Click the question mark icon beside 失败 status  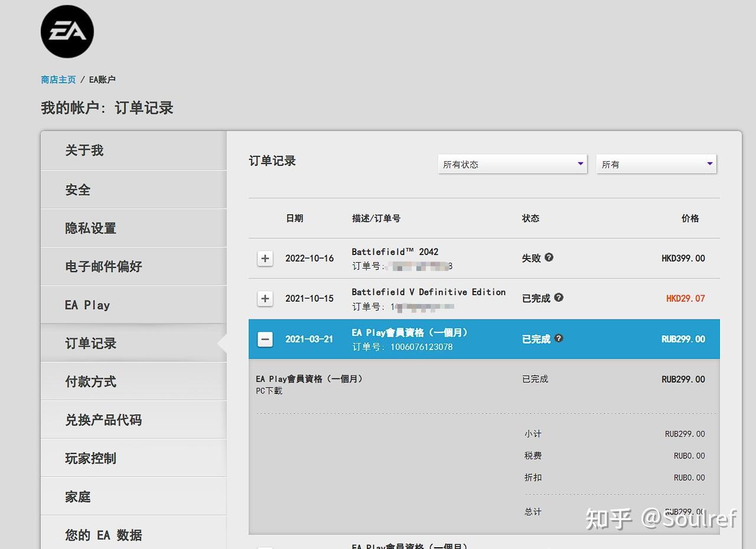550,258
